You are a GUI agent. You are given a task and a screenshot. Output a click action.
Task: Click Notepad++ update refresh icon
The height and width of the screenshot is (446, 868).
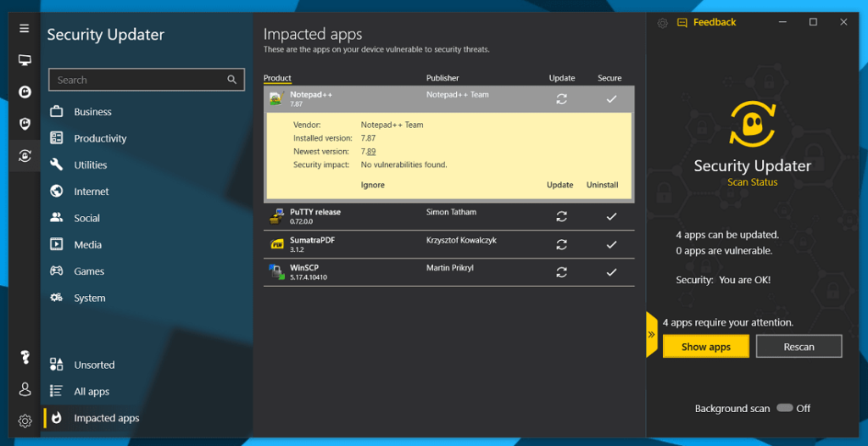(562, 99)
